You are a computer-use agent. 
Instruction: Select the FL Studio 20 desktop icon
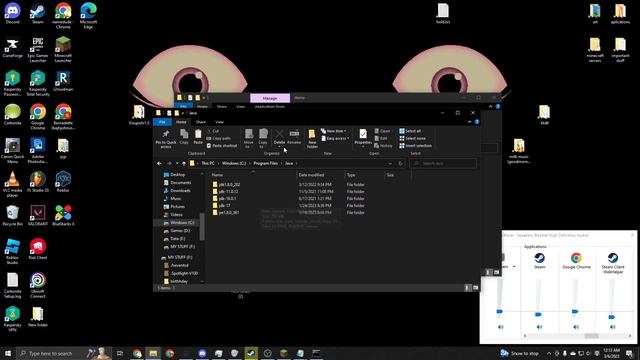pyautogui.click(x=38, y=182)
